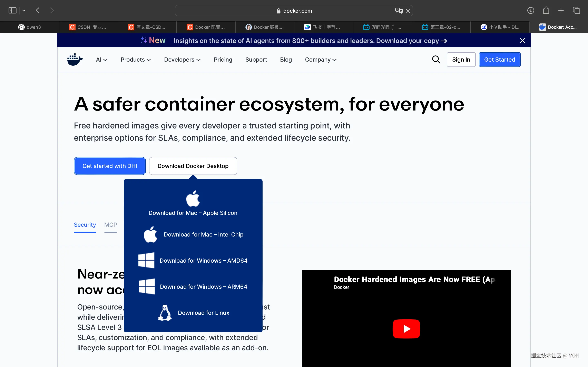The image size is (588, 367).
Task: Open the Safari downloads icon
Action: (531, 10)
